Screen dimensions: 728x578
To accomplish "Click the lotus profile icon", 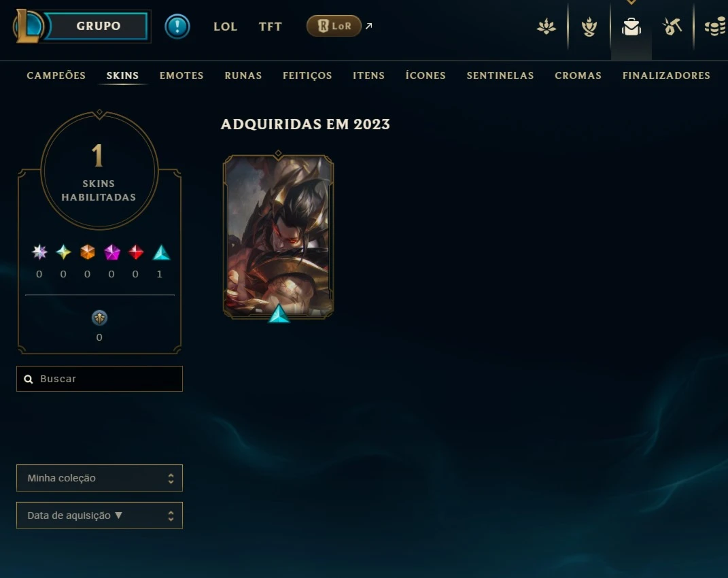I will coord(547,27).
